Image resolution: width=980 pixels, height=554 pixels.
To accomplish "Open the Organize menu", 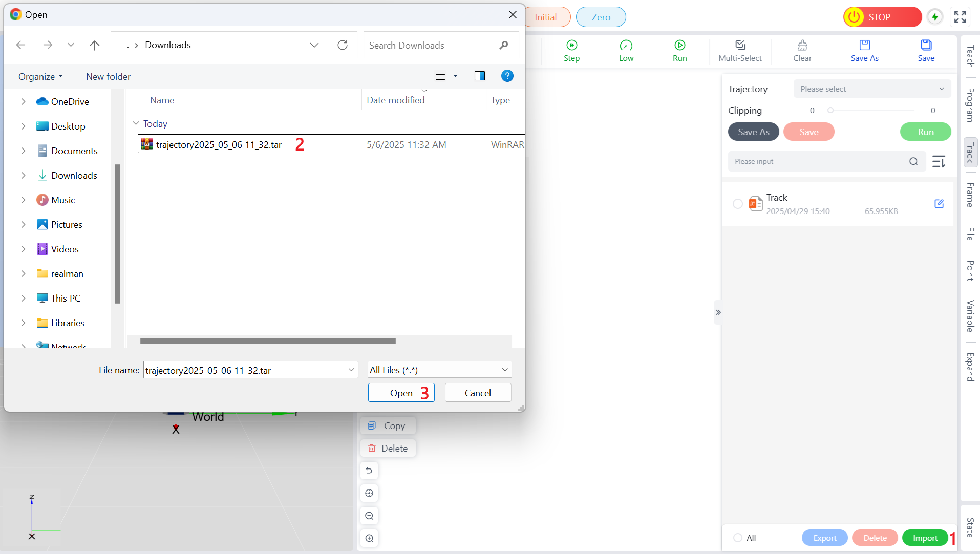I will tap(40, 77).
